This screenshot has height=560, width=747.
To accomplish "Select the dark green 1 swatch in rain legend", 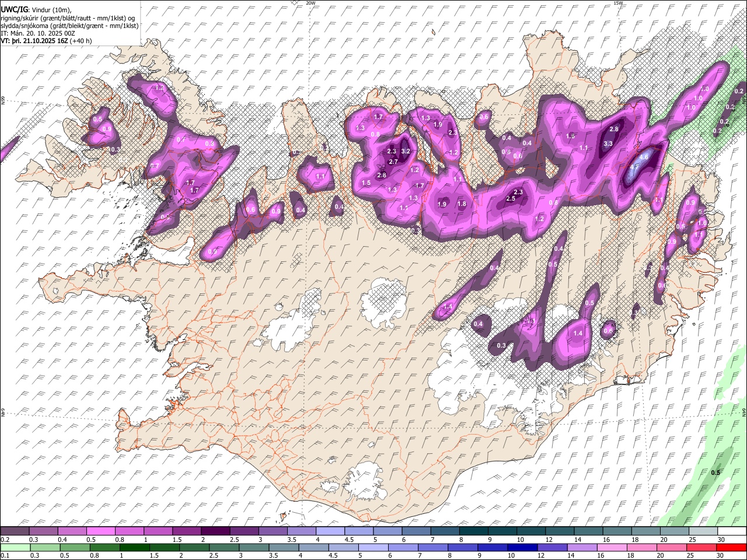I will tap(134, 547).
